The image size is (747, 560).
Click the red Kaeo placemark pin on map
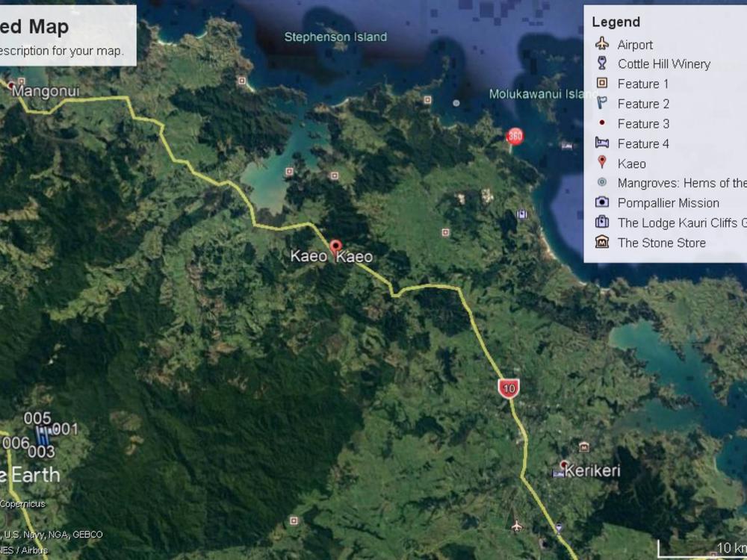point(335,246)
